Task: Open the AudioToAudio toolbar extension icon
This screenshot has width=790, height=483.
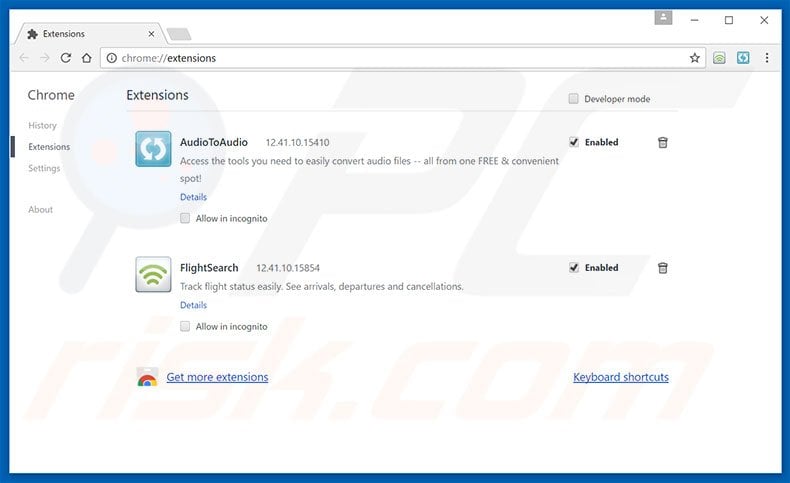Action: (743, 58)
